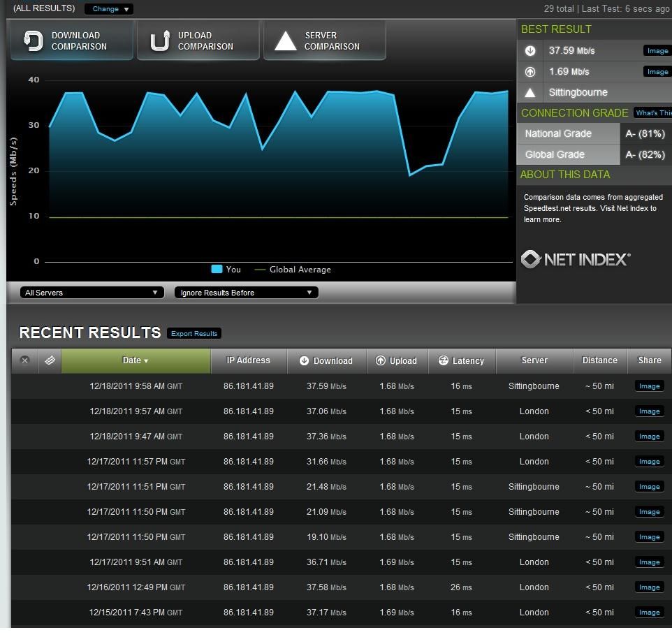Click the upload arrow icon in Best Result
Screen dimensions: 672x637
coord(530,71)
